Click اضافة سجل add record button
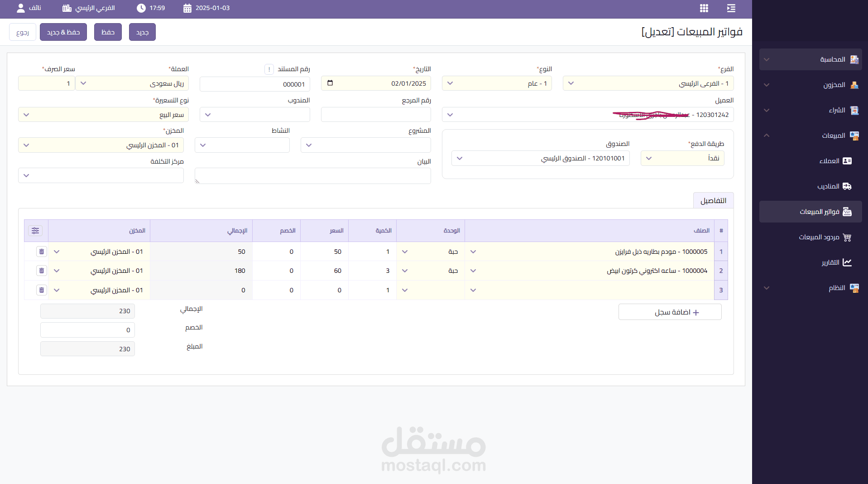The image size is (868, 484). pyautogui.click(x=670, y=312)
